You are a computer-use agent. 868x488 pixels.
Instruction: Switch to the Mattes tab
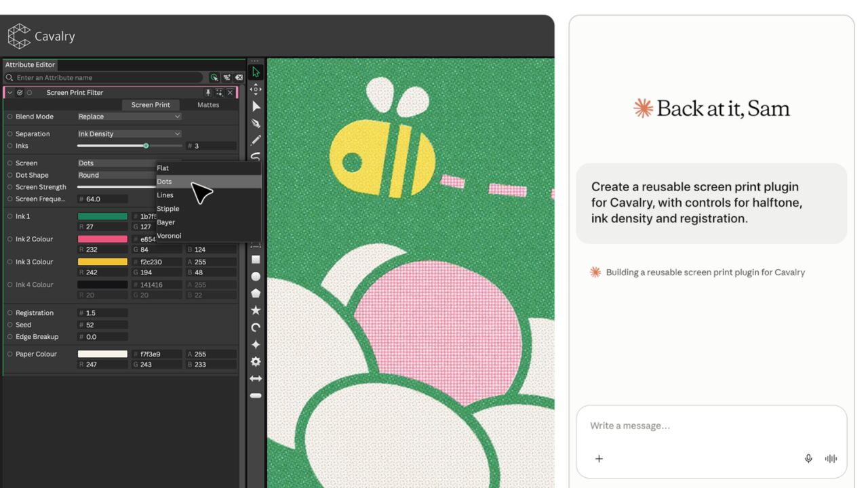pyautogui.click(x=208, y=105)
